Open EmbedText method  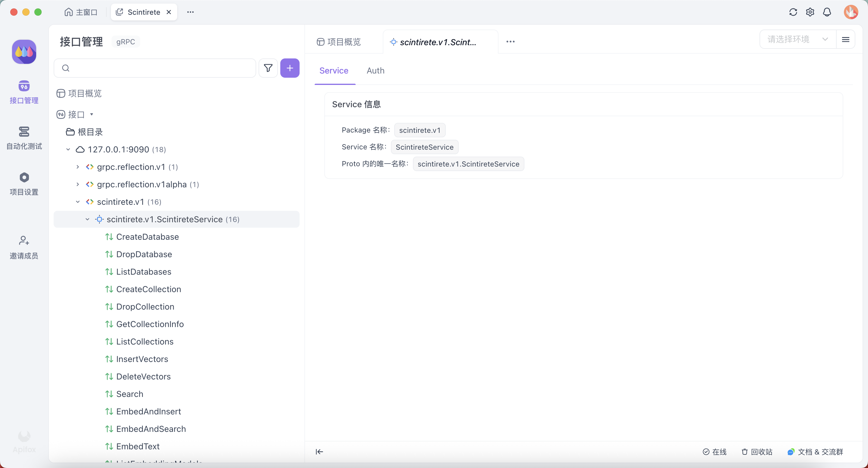(138, 446)
